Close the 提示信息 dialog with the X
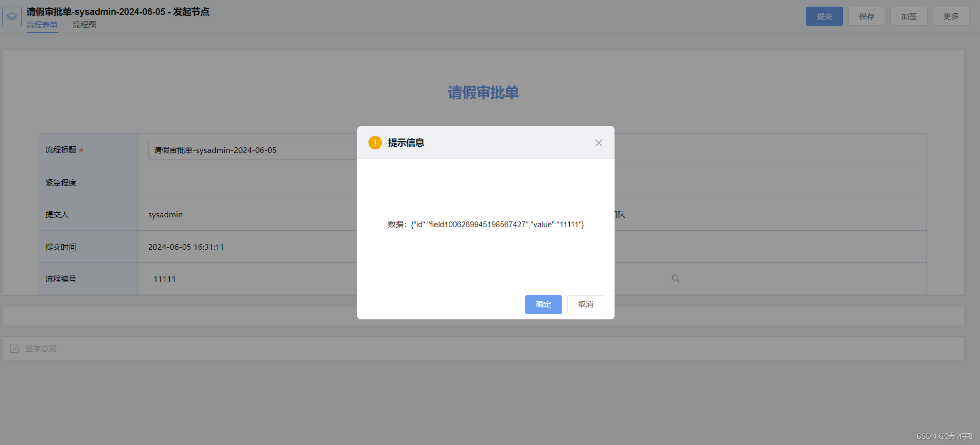Screen dimensions: 980x445 coord(599,143)
